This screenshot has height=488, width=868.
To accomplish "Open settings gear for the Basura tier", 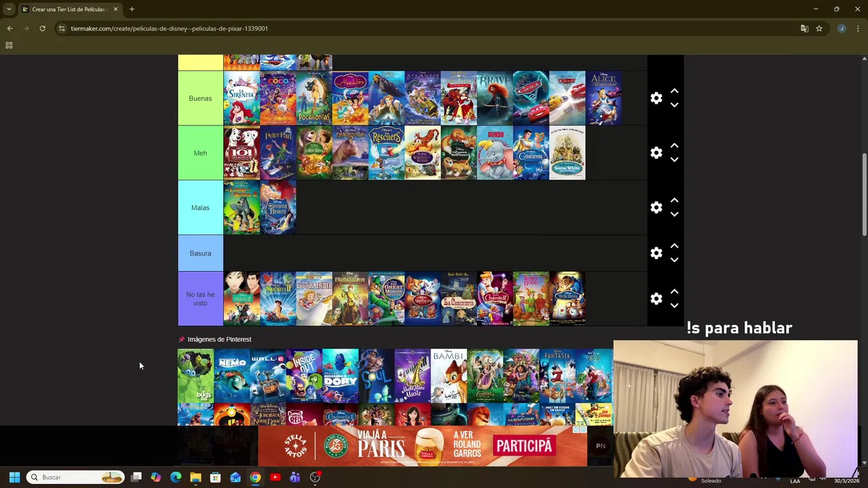I will point(656,253).
